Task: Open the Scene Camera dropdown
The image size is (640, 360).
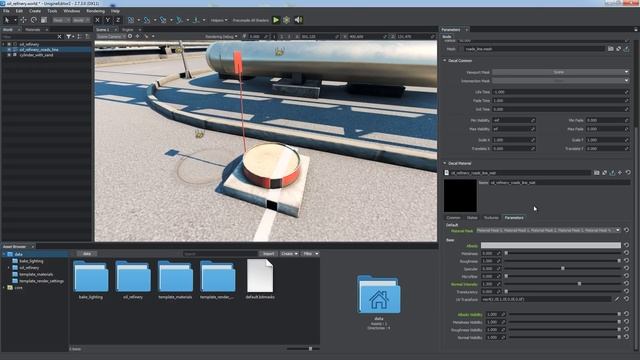Action: tap(111, 36)
